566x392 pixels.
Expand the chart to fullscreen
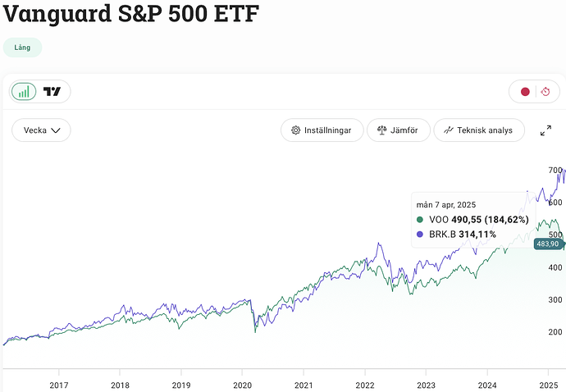(545, 130)
